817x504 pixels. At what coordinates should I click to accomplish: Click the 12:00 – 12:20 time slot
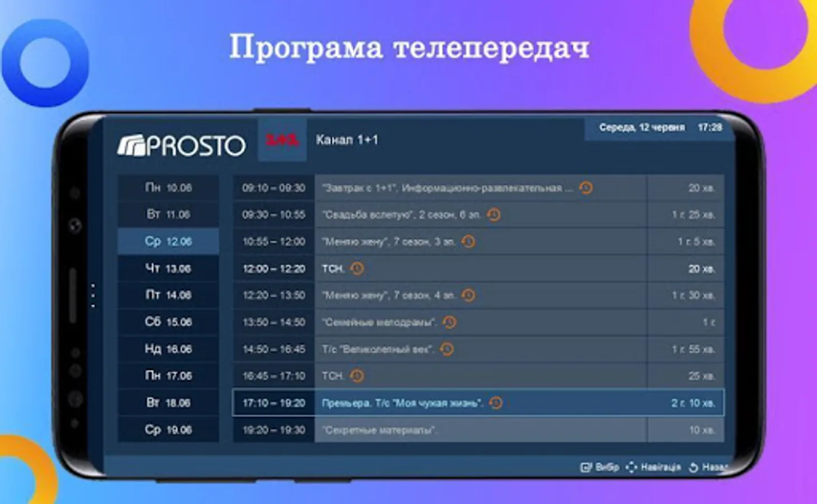pyautogui.click(x=274, y=268)
